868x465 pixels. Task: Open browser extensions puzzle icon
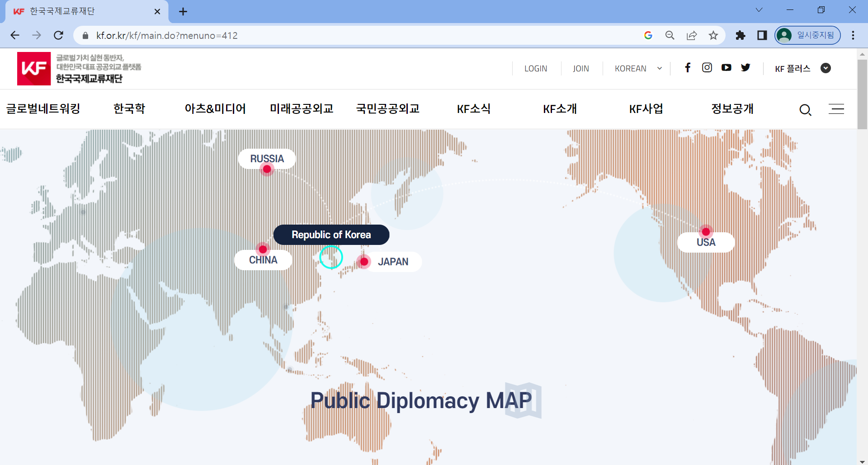tap(740, 35)
